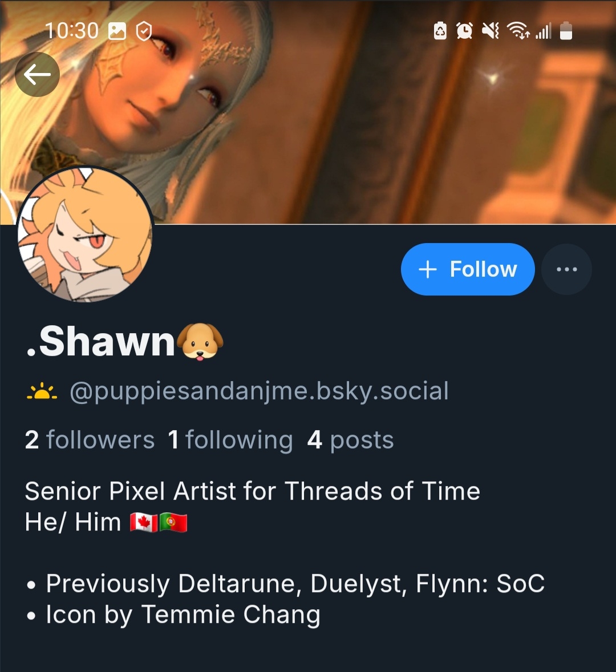View Shawn's circular profile avatar
The image size is (616, 672).
[85, 234]
